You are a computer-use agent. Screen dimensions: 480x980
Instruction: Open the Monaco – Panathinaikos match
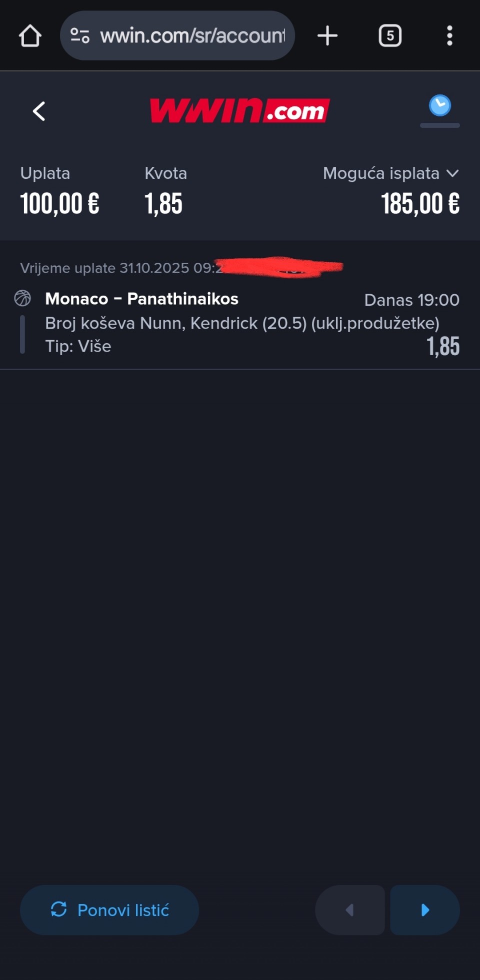[x=141, y=299]
